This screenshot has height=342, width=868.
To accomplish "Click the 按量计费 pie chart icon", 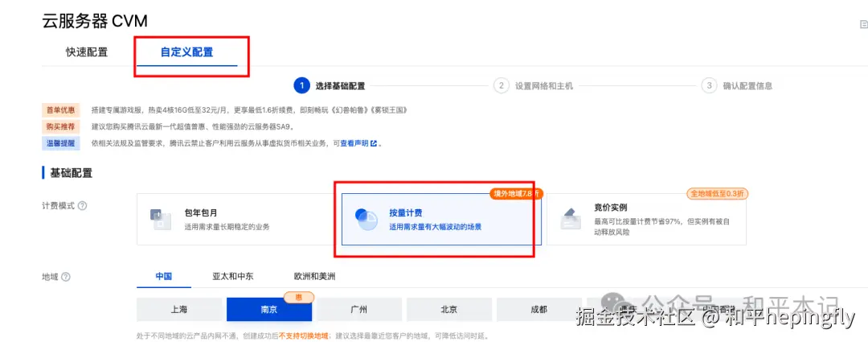I will pyautogui.click(x=366, y=220).
